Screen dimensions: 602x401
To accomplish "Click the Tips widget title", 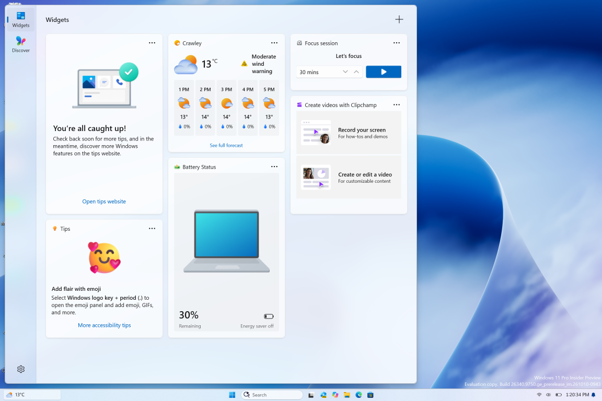I will click(x=65, y=229).
